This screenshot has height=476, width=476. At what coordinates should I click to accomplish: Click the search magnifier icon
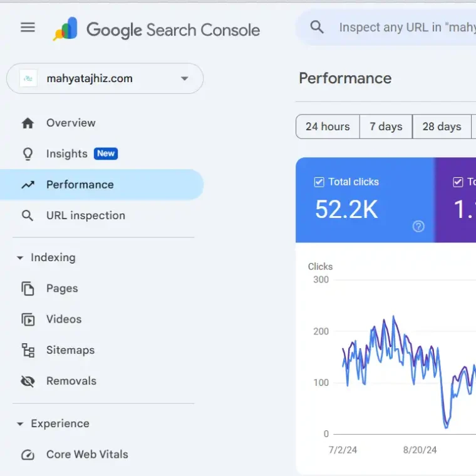point(318,28)
